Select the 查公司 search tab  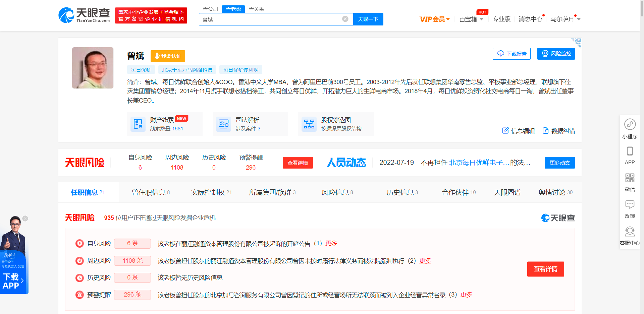click(210, 9)
